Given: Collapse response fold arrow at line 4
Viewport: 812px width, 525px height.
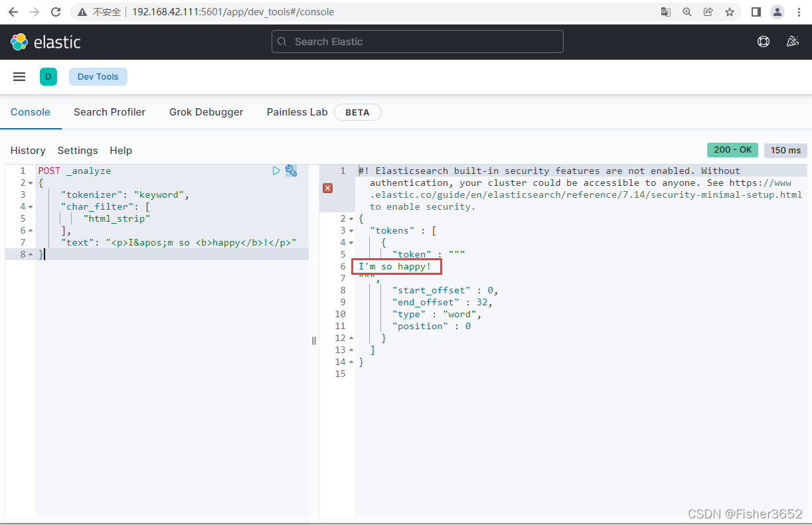Looking at the screenshot, I should (x=351, y=243).
